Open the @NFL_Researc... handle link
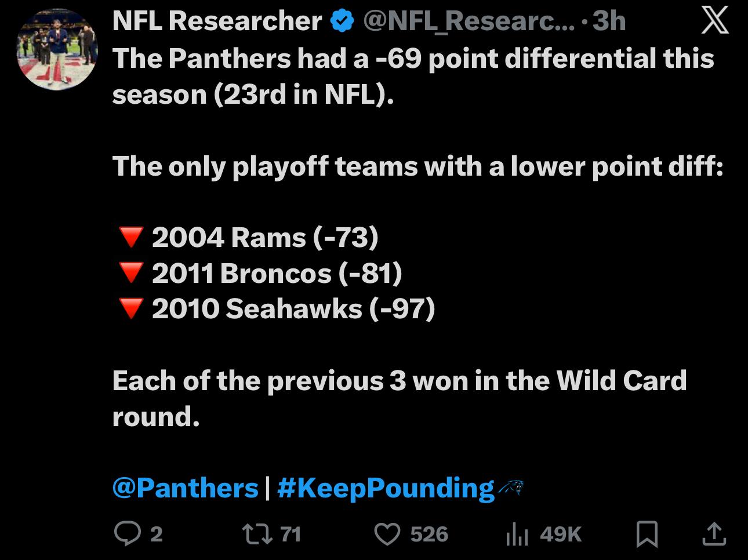The width and height of the screenshot is (748, 560). click(469, 21)
